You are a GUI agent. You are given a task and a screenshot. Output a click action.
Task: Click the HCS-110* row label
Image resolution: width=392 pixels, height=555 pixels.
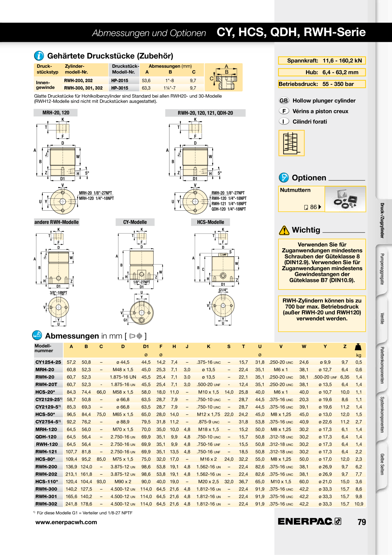click(x=46, y=482)
